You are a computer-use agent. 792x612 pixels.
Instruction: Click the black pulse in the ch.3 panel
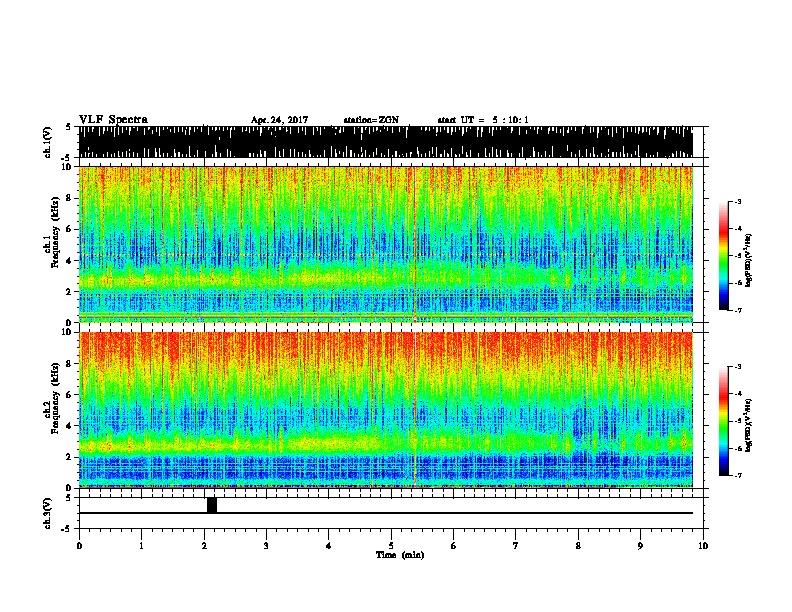(212, 505)
